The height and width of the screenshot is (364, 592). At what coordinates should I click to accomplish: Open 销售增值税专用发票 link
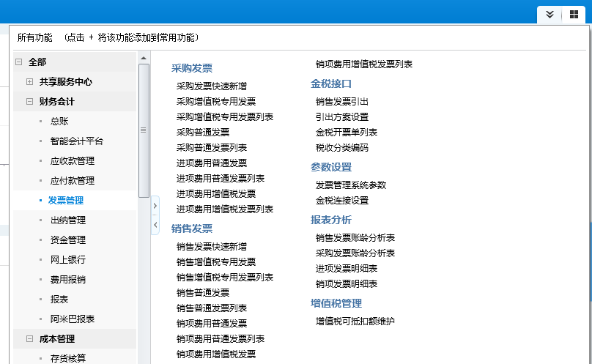click(x=215, y=261)
